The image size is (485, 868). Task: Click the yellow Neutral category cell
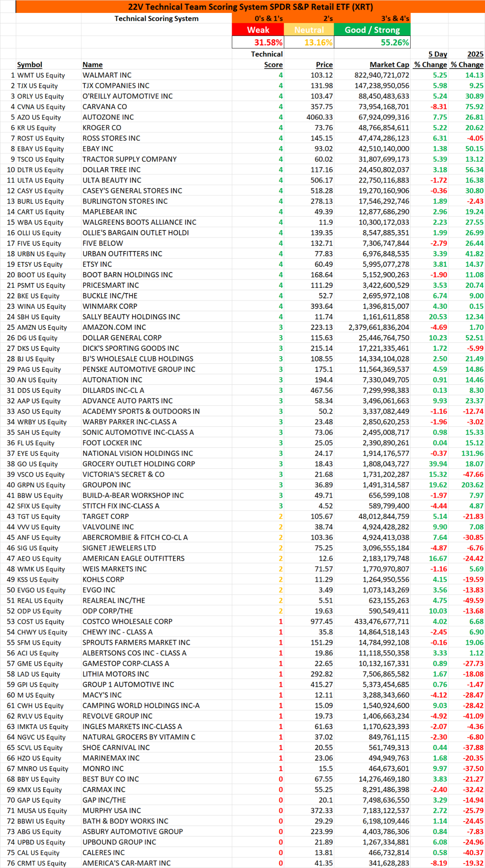[x=309, y=30]
